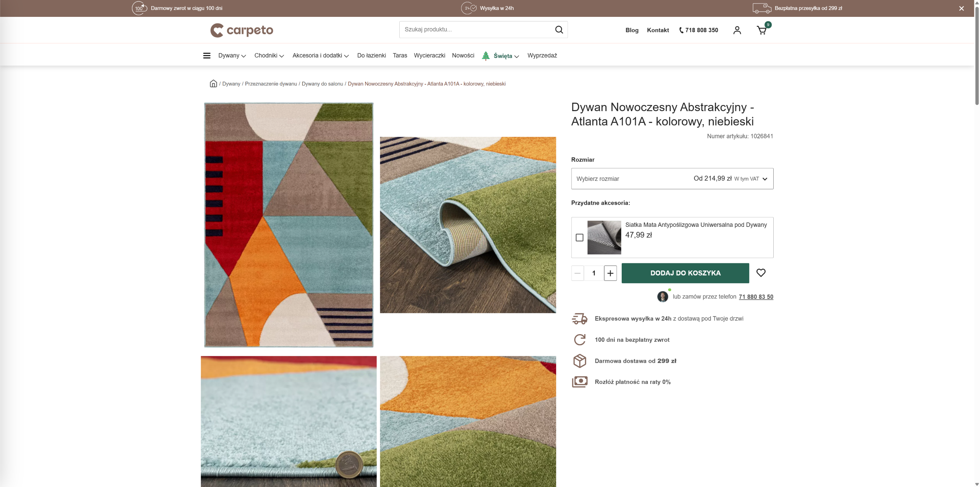Screen dimensions: 980x487
Task: Open the rolled rug corner photo
Action: coord(467,225)
